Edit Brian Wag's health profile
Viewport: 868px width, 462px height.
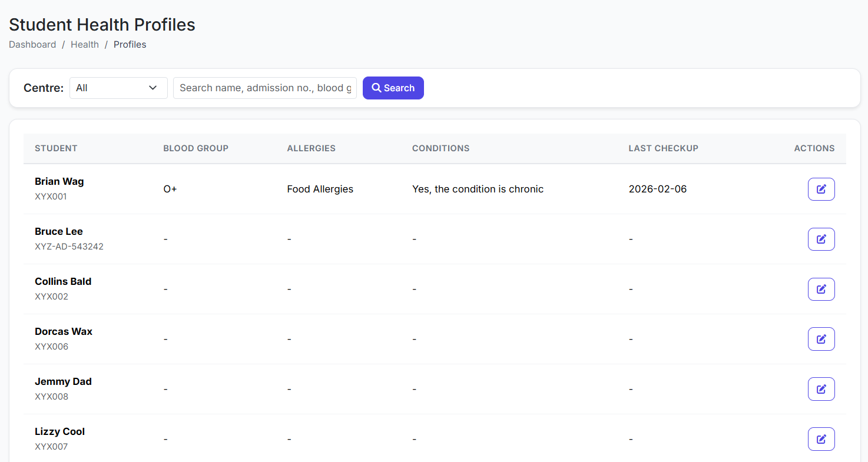point(821,189)
